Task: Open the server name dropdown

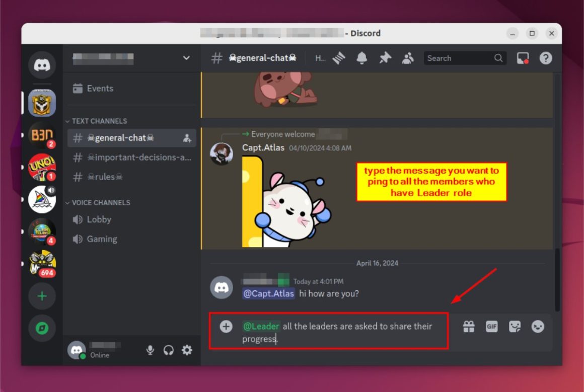Action: pyautogui.click(x=185, y=58)
